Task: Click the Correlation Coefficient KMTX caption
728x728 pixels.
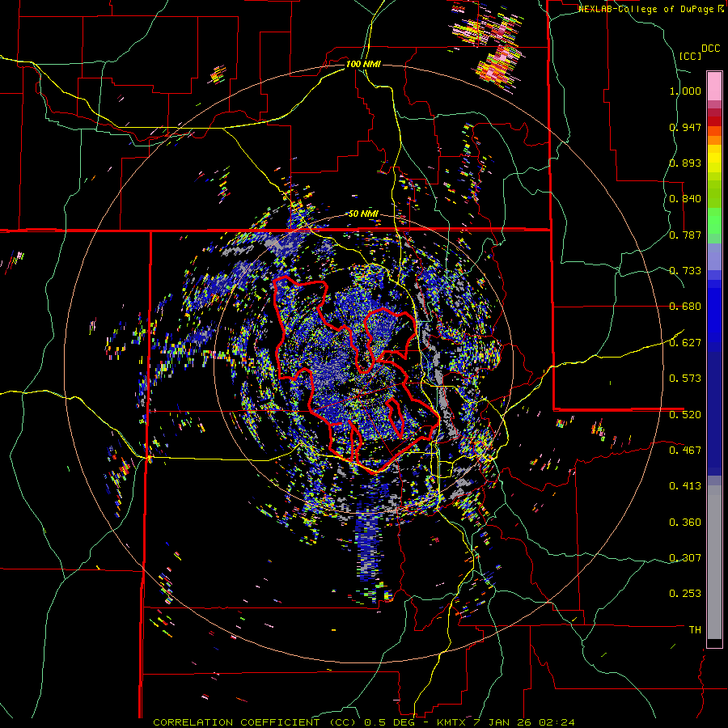Action: (364, 722)
